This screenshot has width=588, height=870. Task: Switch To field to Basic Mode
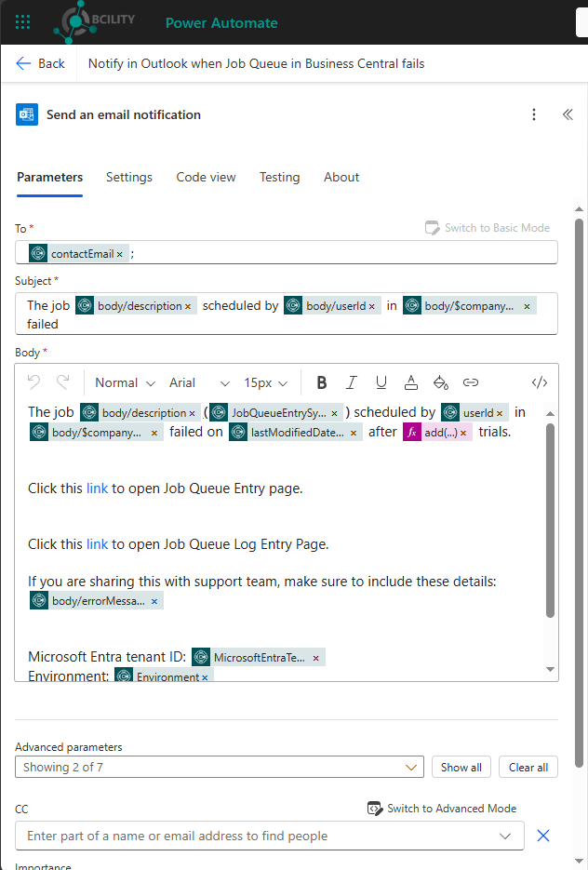pyautogui.click(x=487, y=228)
